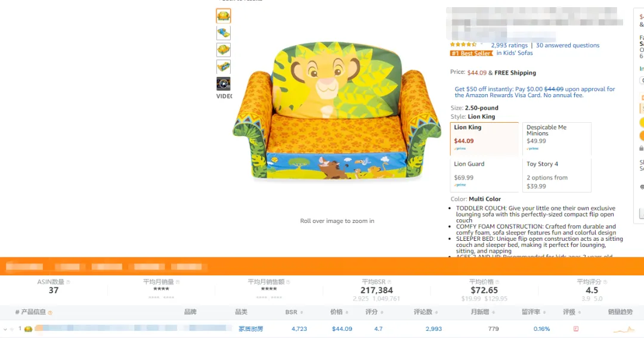644x338 pixels.
Task: Expand the first product row chevron
Action: [5, 330]
